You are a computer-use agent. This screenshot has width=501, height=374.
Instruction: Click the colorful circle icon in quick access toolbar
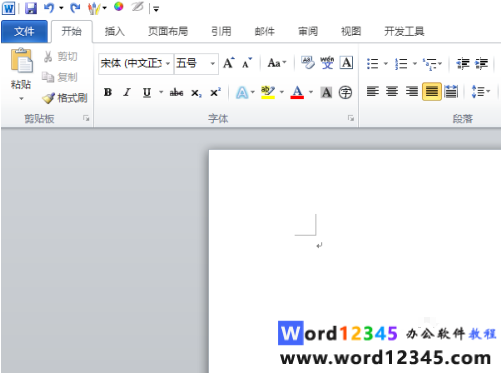pos(119,7)
